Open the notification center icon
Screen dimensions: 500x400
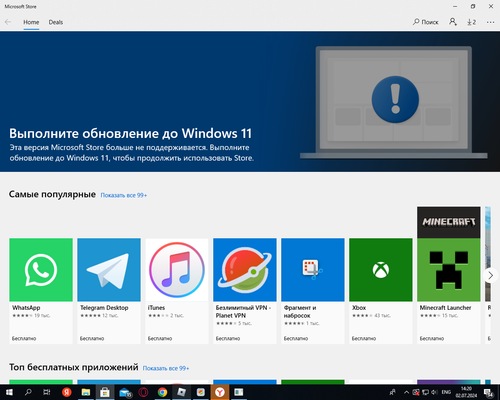click(489, 393)
